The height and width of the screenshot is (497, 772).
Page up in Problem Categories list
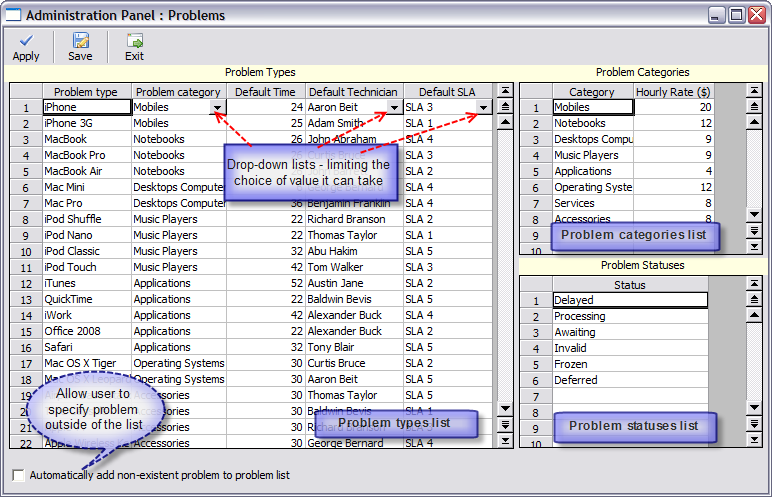click(x=754, y=106)
